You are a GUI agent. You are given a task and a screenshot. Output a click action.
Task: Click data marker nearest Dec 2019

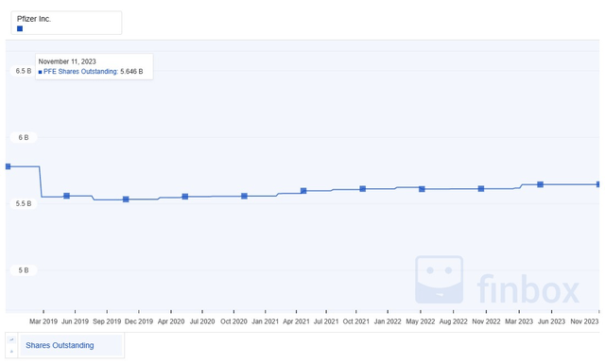pyautogui.click(x=126, y=199)
